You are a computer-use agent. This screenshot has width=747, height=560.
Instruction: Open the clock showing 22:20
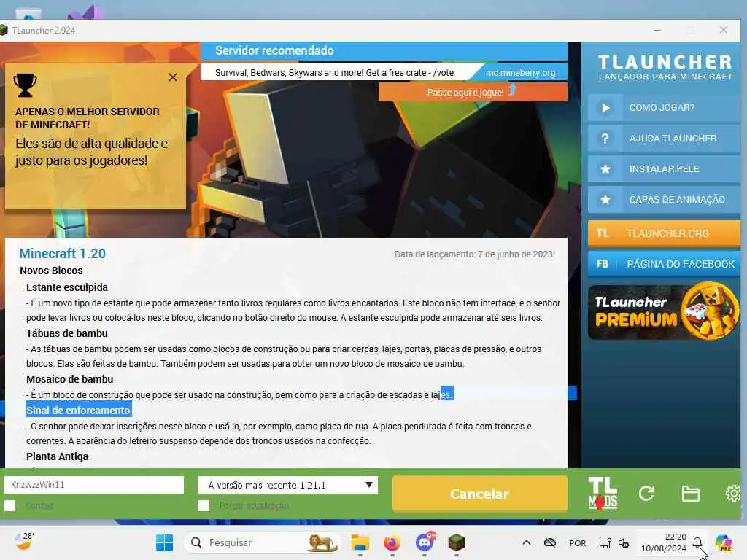click(x=663, y=542)
